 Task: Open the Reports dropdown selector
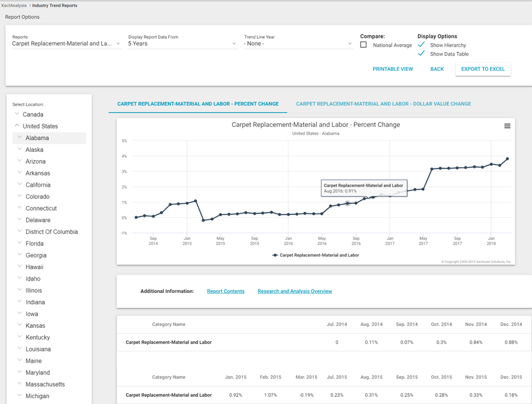tap(66, 44)
